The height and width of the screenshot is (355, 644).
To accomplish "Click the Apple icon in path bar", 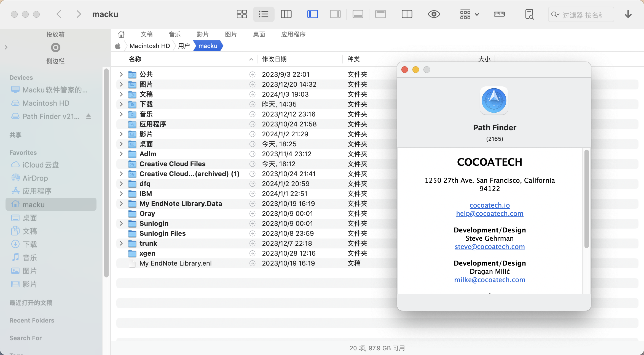I will pos(118,46).
